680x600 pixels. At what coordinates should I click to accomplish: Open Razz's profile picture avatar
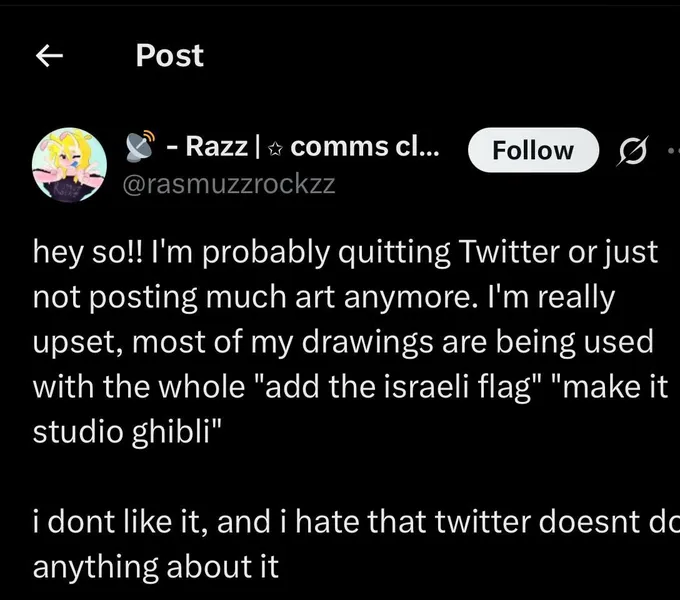[68, 164]
